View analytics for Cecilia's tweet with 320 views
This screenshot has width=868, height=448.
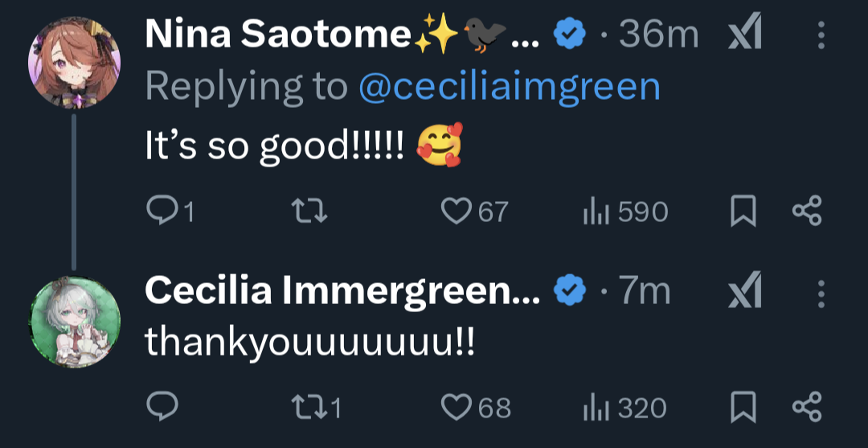tap(594, 407)
